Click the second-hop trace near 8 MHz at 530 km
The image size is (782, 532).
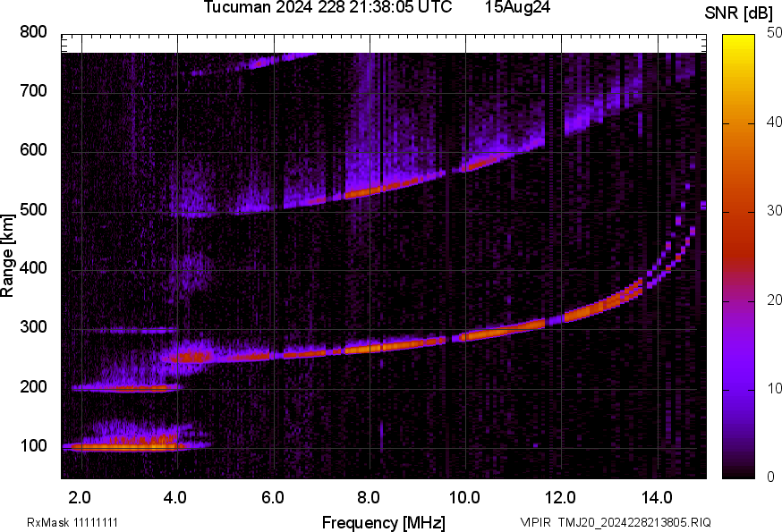coord(371,190)
